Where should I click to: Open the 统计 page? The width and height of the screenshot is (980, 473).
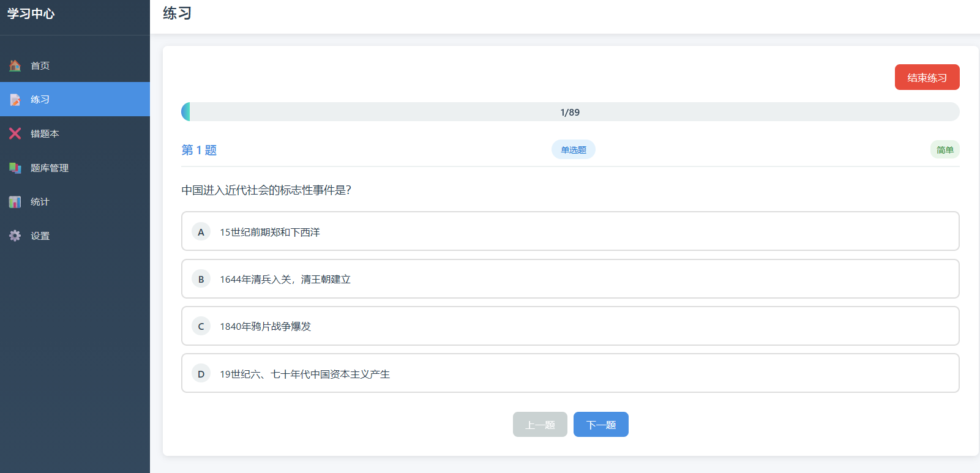pyautogui.click(x=75, y=201)
